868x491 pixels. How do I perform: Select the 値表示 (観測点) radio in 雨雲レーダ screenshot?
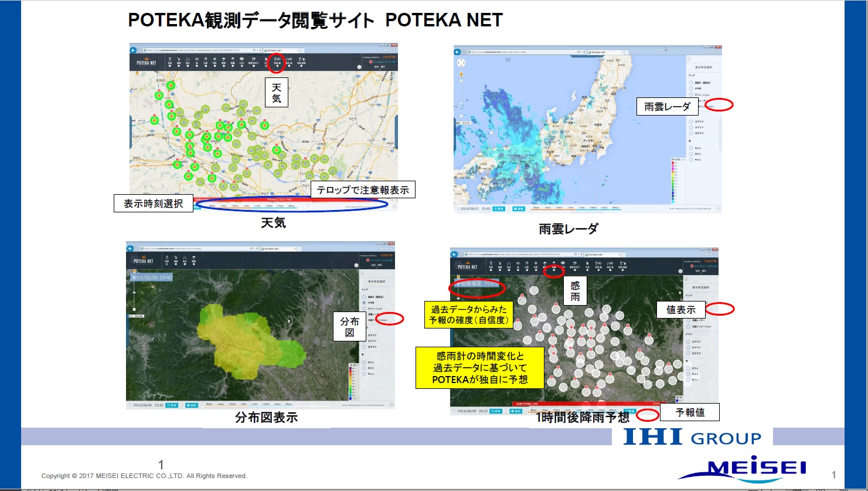(691, 83)
